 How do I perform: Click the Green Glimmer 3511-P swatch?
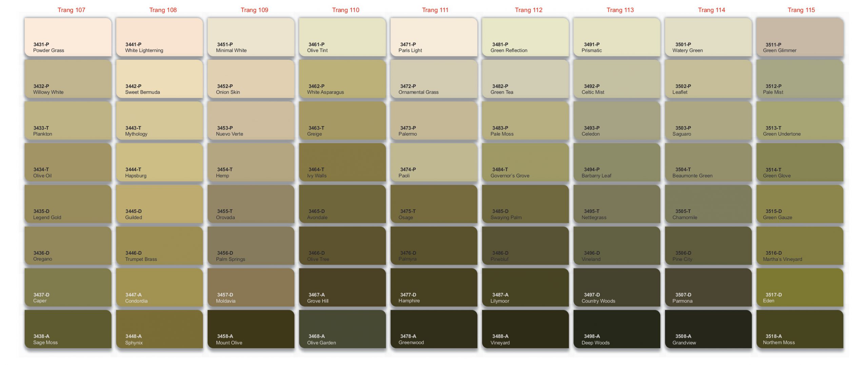click(800, 37)
